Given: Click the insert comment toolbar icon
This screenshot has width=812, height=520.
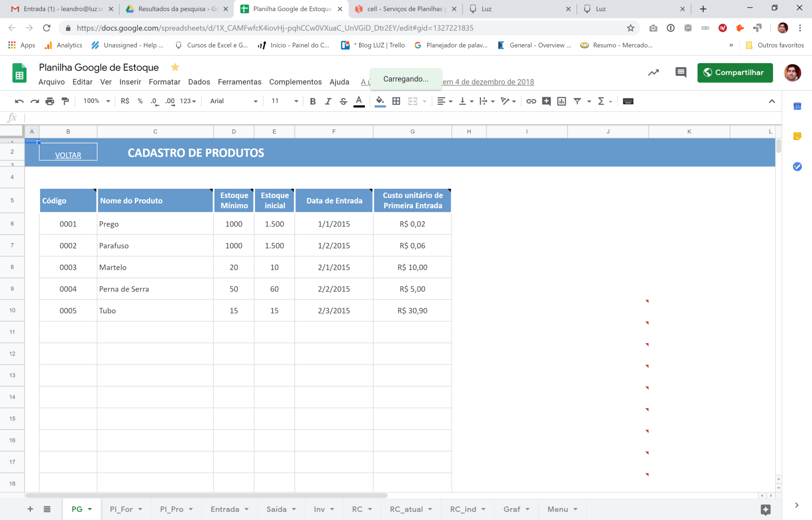Looking at the screenshot, I should 546,101.
